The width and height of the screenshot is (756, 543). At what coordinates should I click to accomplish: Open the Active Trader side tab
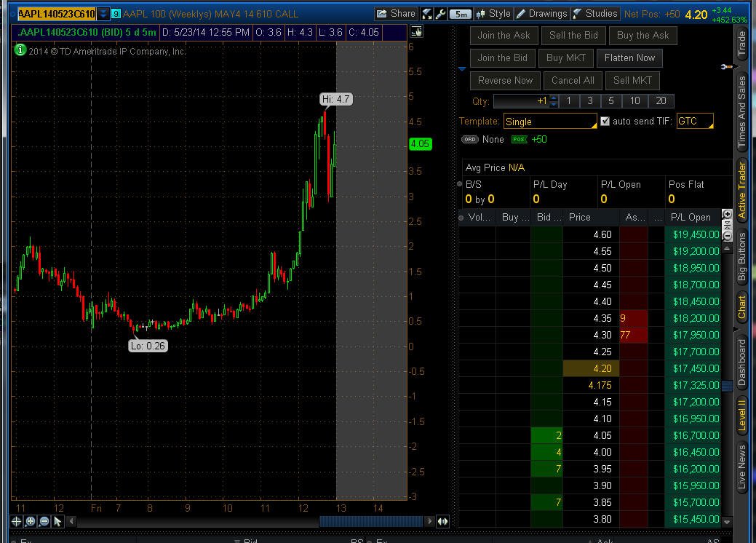coord(742,190)
